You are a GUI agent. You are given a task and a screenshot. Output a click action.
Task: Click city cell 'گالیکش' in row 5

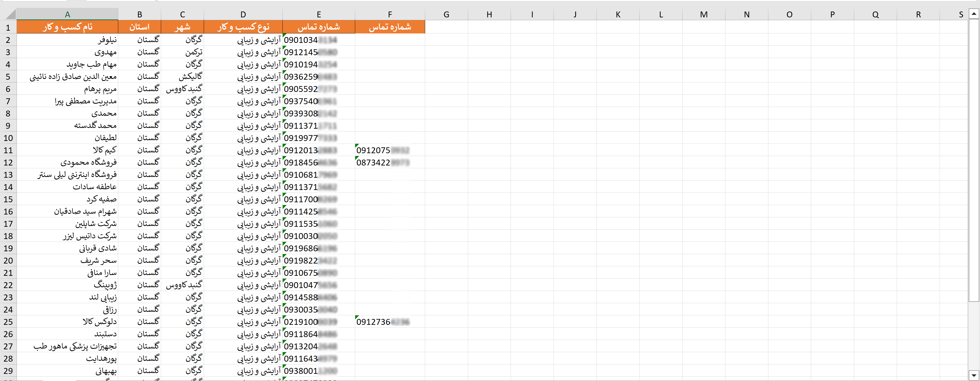183,77
